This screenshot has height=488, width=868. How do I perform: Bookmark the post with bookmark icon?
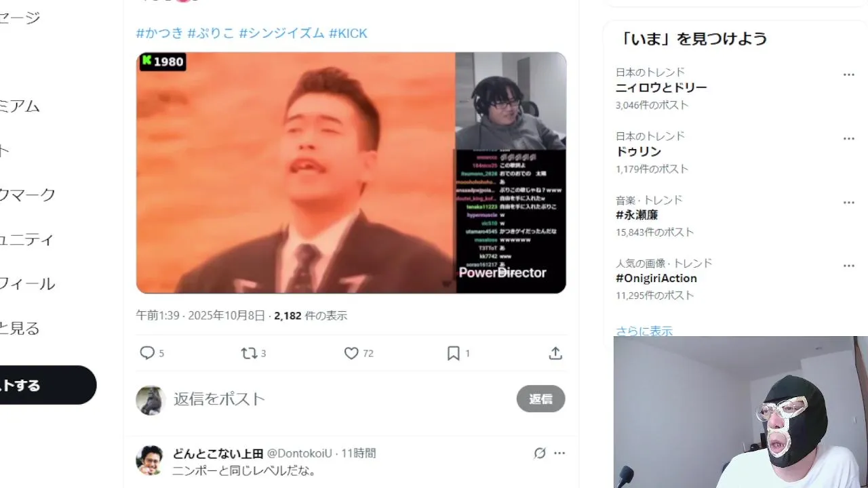coord(454,353)
